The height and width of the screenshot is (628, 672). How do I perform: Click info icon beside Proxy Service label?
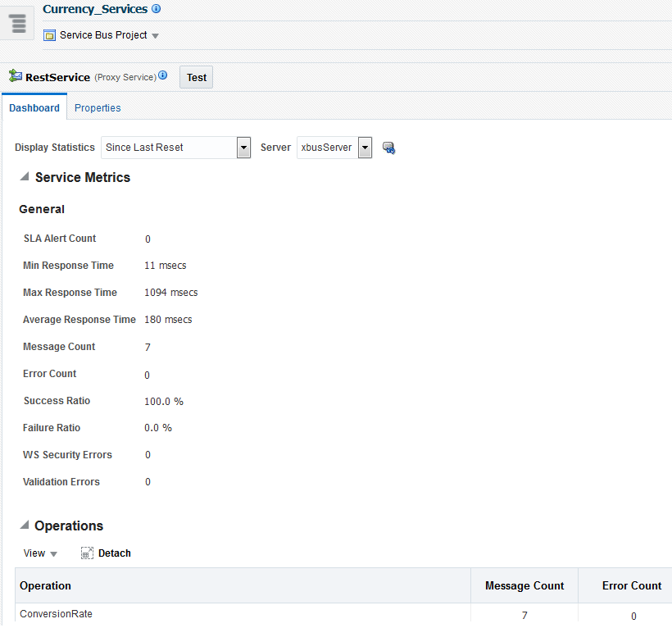point(163,75)
